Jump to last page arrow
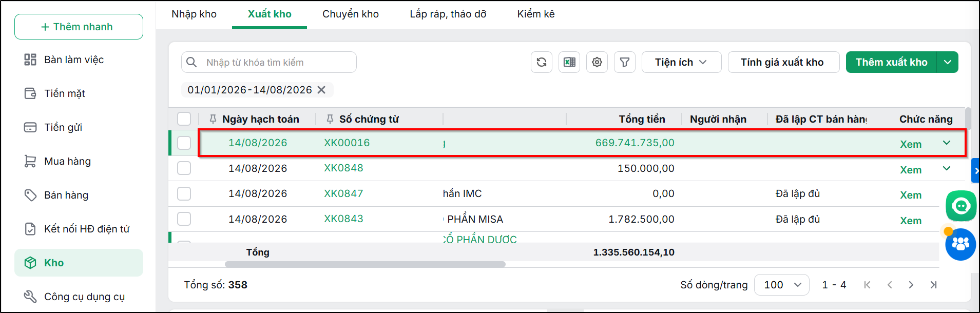The height and width of the screenshot is (313, 980). [x=933, y=285]
